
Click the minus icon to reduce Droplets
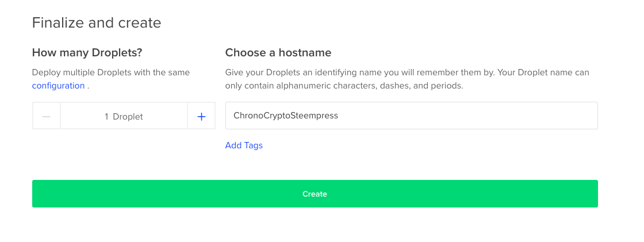coord(47,116)
